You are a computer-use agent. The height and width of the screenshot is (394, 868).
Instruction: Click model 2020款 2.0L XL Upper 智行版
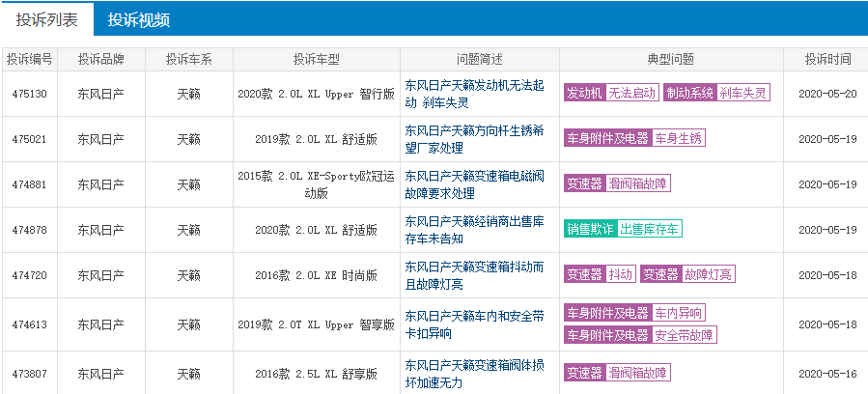click(316, 94)
